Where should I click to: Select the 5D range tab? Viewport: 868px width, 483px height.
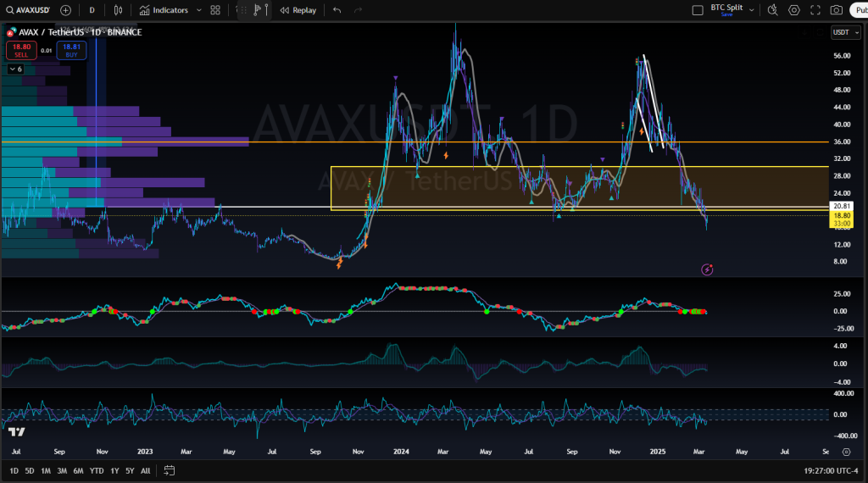[x=30, y=471]
